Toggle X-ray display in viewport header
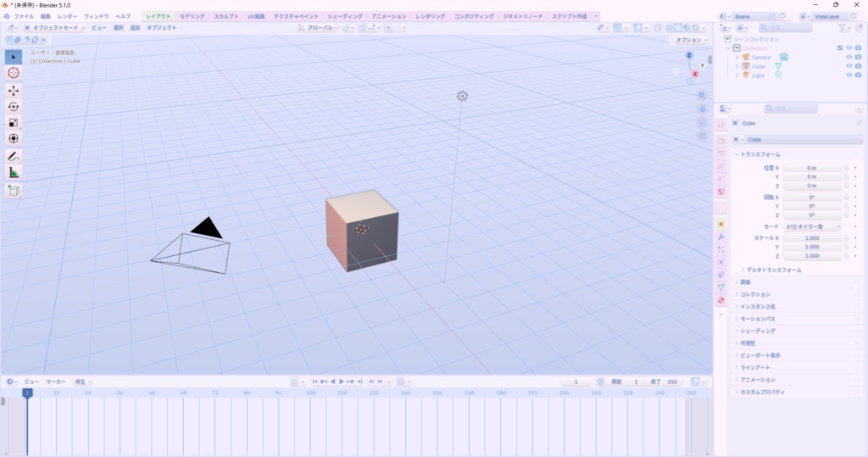This screenshot has width=868, height=457. (x=658, y=28)
